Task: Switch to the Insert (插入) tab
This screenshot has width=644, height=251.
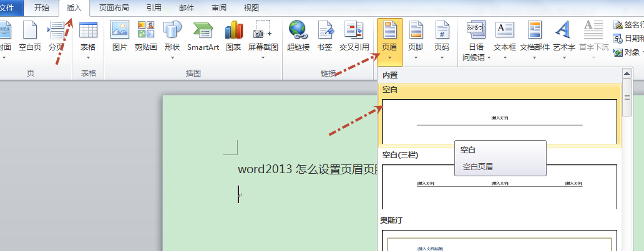Action: point(74,8)
